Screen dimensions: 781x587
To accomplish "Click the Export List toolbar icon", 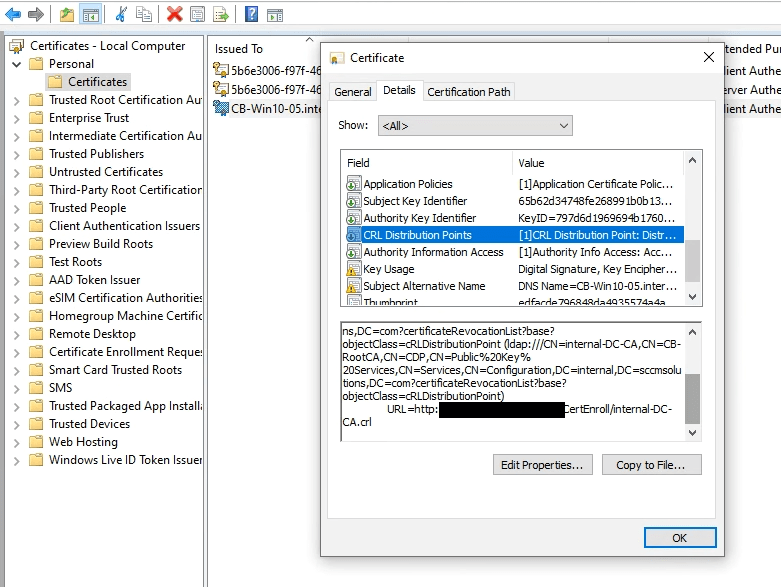I will tap(221, 14).
